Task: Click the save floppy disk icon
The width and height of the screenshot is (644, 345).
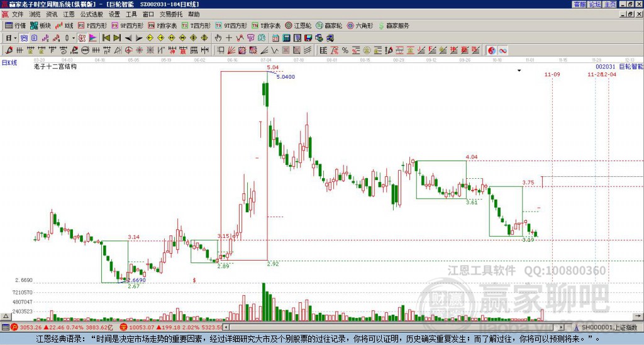Action: pos(308,38)
